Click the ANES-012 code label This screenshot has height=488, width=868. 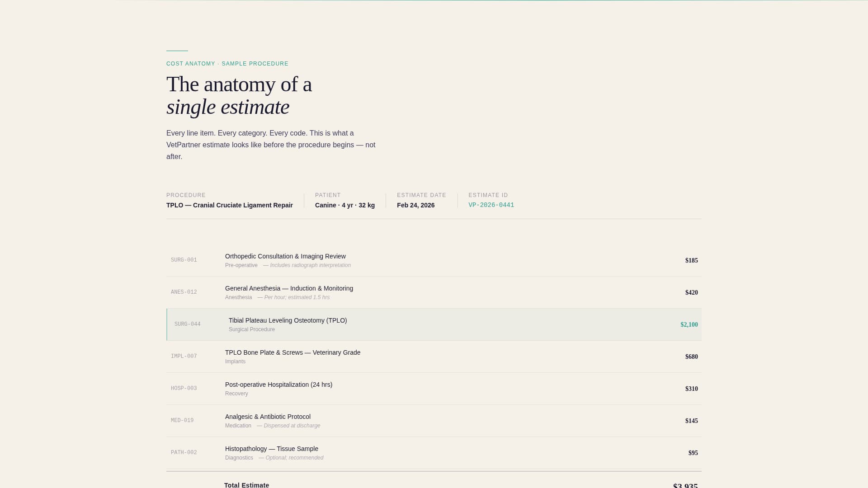[184, 292]
